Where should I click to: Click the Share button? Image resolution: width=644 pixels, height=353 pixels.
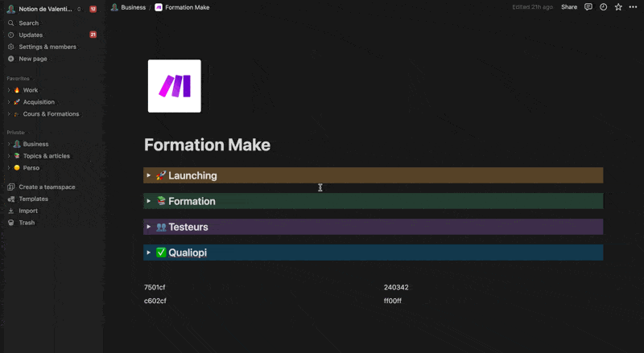pos(569,7)
